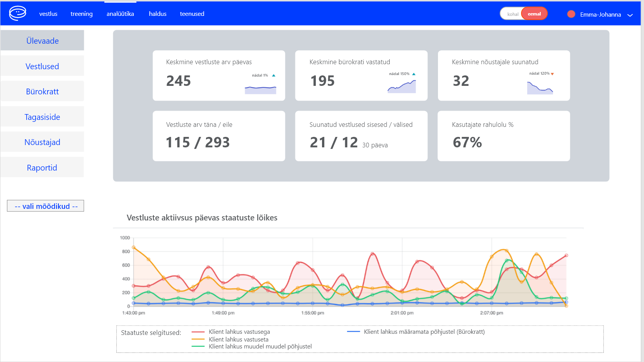Click the red user avatar dot
This screenshot has height=362, width=644.
pyautogui.click(x=571, y=14)
